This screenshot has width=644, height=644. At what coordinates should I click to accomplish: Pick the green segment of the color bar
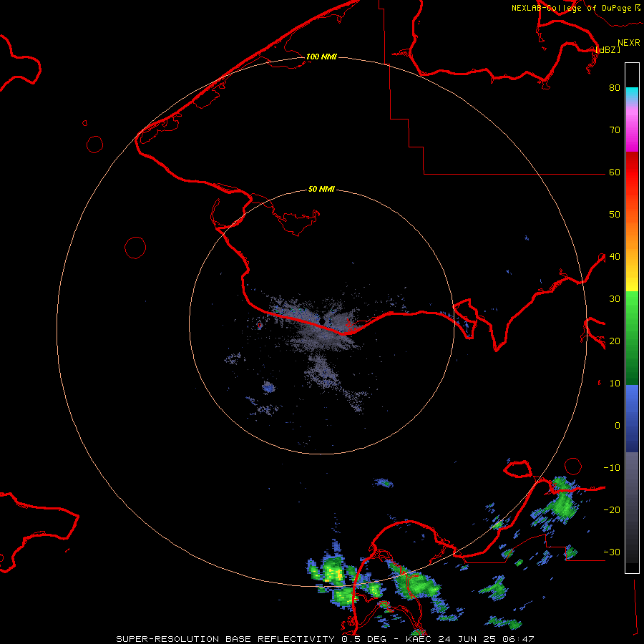click(632, 338)
